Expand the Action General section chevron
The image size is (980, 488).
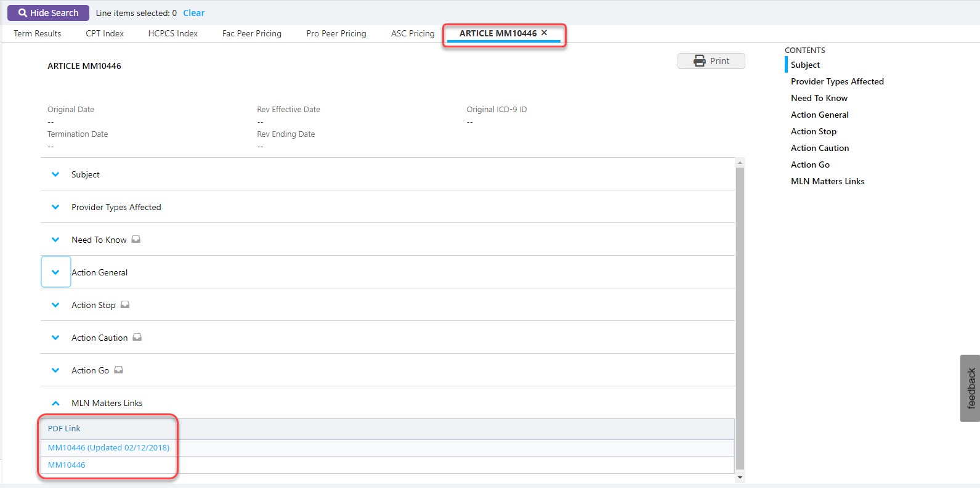[55, 272]
